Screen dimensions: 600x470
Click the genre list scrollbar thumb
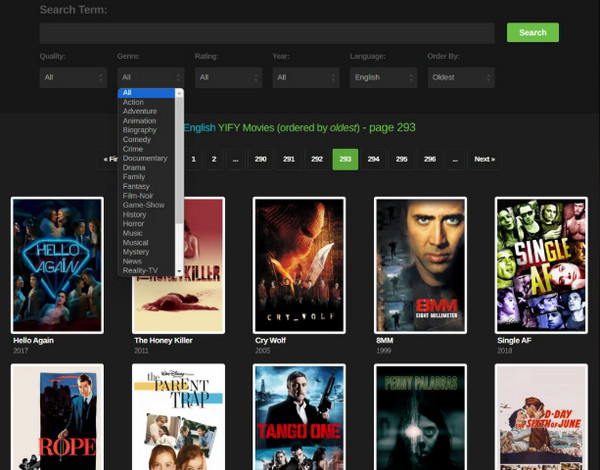coord(179,160)
